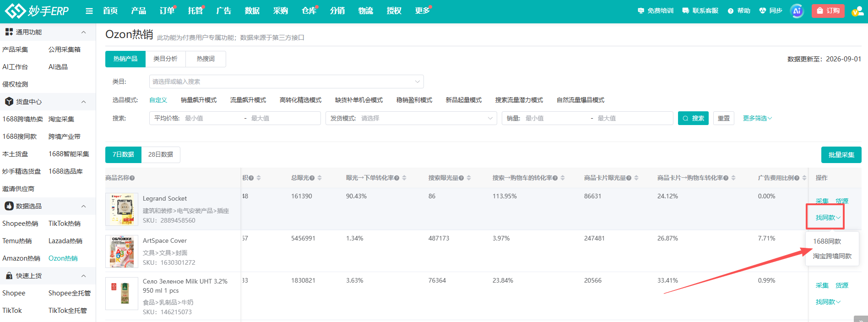Click 采集 link in Milk row

[x=822, y=285]
